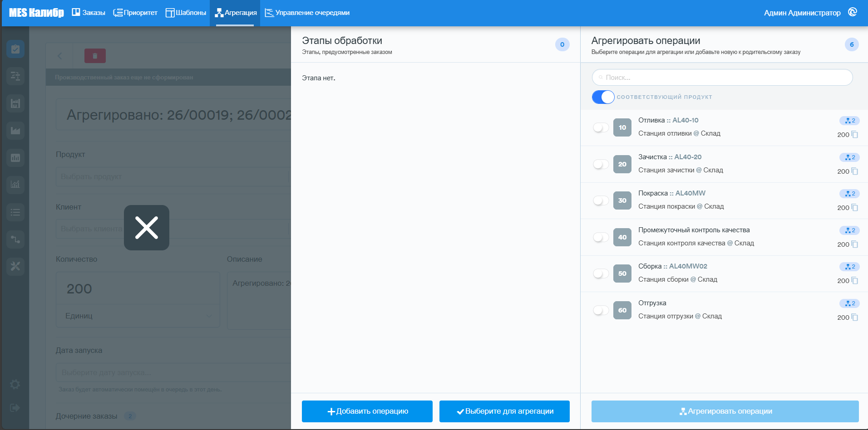Click the aggregation badge on Сборка row

coord(849,267)
